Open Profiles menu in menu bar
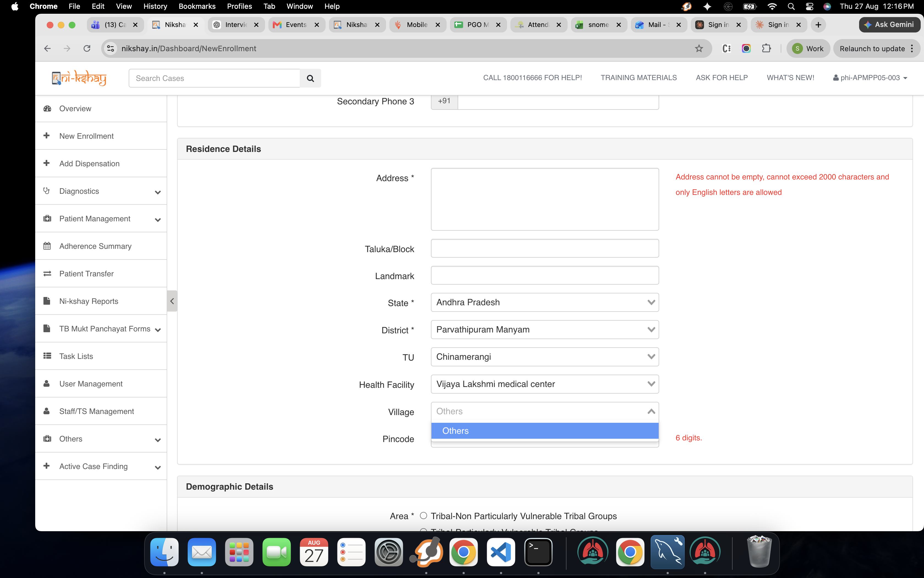 tap(240, 7)
